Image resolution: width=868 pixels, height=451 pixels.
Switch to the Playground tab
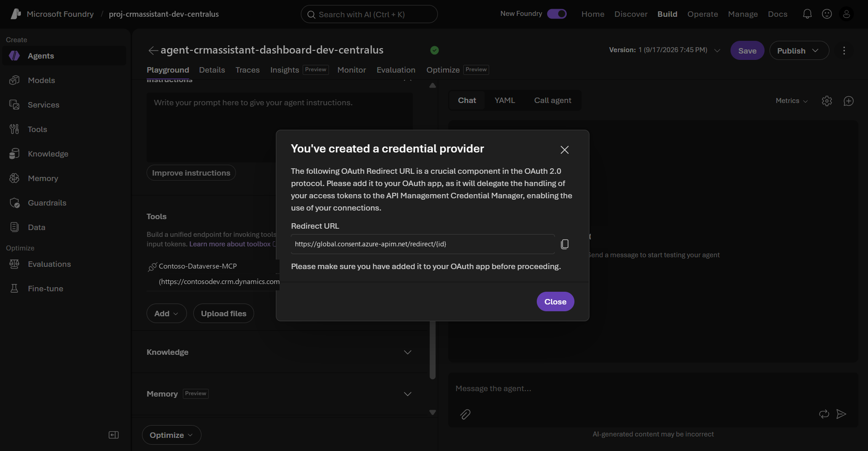168,70
